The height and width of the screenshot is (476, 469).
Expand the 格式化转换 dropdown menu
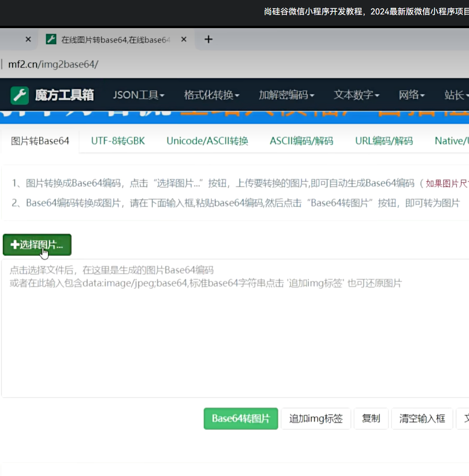[x=211, y=95]
